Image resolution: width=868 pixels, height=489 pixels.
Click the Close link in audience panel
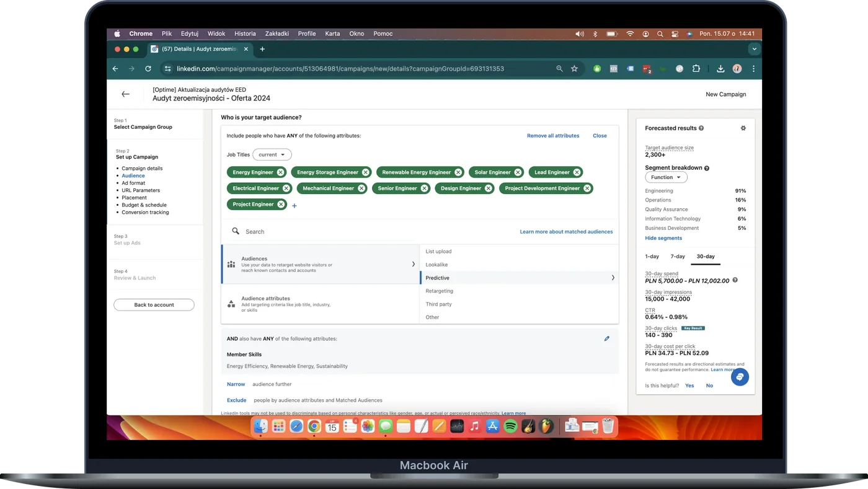[x=600, y=136]
